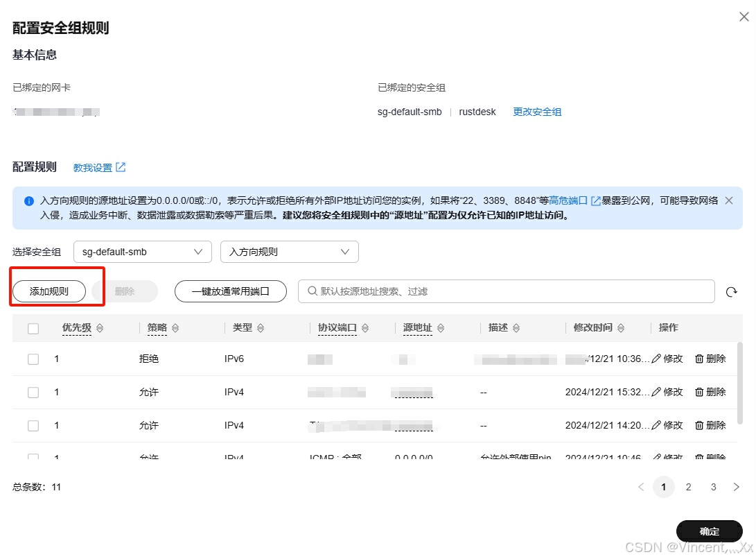Toggle the select-all checkbox in table header
The width and height of the screenshot is (756, 559).
(33, 329)
